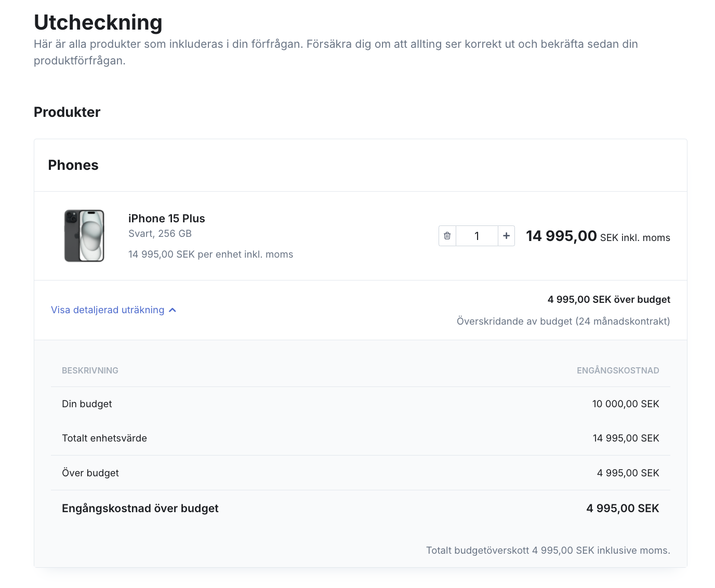Select the bold '4 995,00 SEK' in Engångskostnad över budget row
Image resolution: width=715 pixels, height=588 pixels.
coord(623,509)
